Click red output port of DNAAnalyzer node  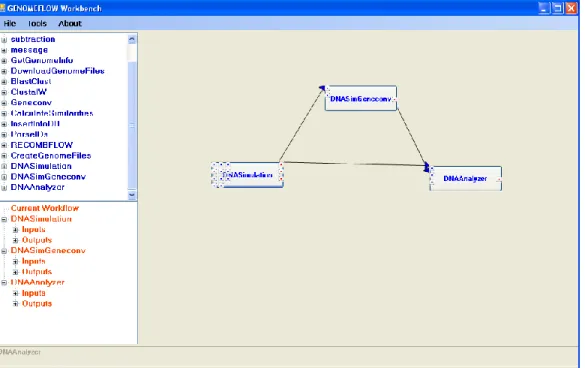pos(500,180)
